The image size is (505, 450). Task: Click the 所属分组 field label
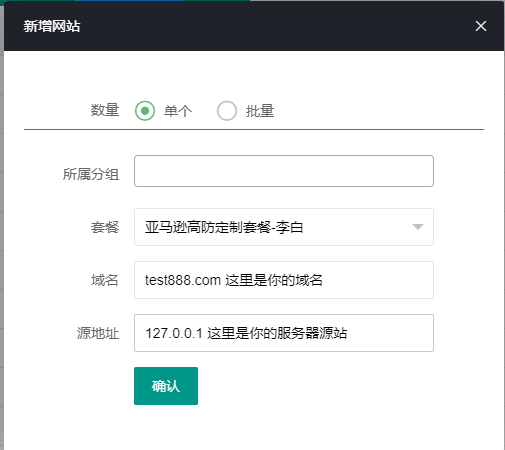(91, 174)
